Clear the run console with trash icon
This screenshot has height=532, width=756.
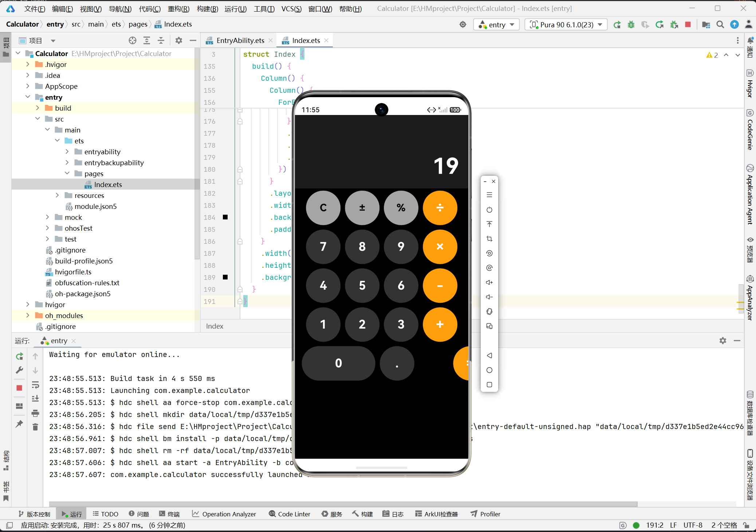coord(35,427)
